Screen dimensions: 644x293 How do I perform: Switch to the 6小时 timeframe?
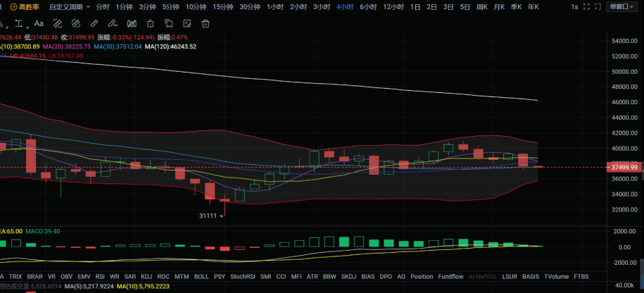pos(368,6)
